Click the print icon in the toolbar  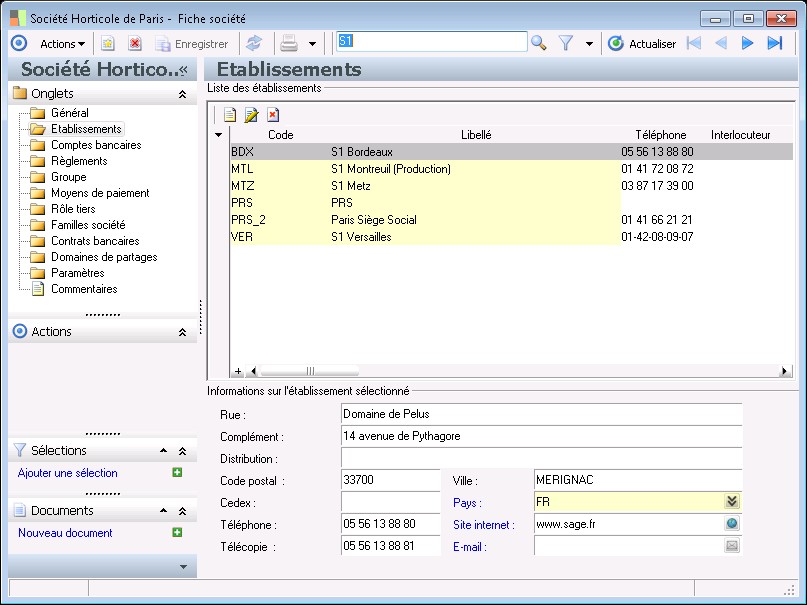289,43
